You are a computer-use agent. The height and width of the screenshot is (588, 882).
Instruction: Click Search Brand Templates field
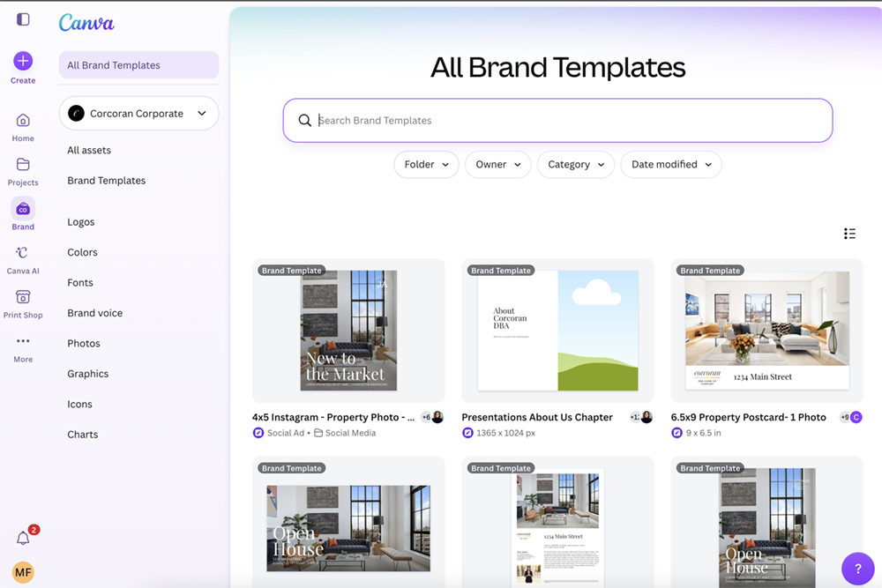(557, 120)
